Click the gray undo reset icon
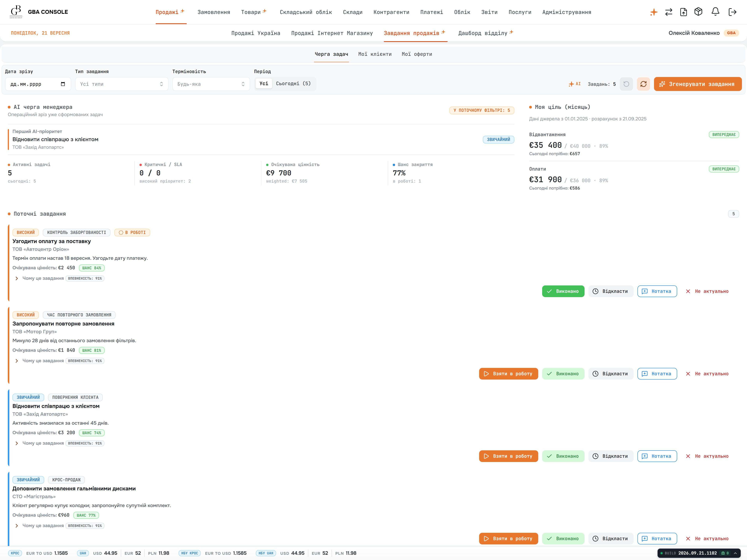Screen dimensions: 747x560 (x=626, y=84)
